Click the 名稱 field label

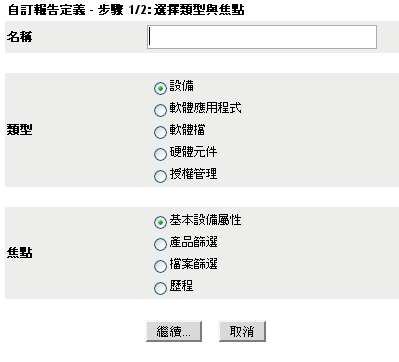(x=19, y=37)
